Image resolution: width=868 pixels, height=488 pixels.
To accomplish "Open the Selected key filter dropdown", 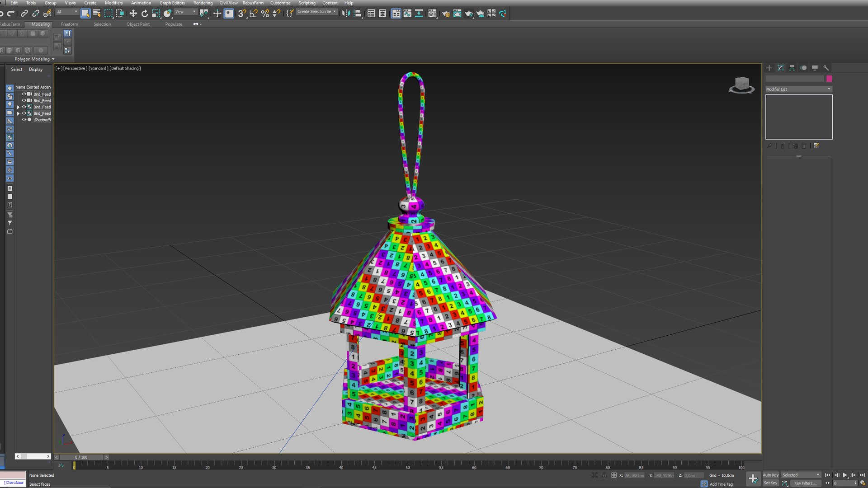I will [801, 475].
